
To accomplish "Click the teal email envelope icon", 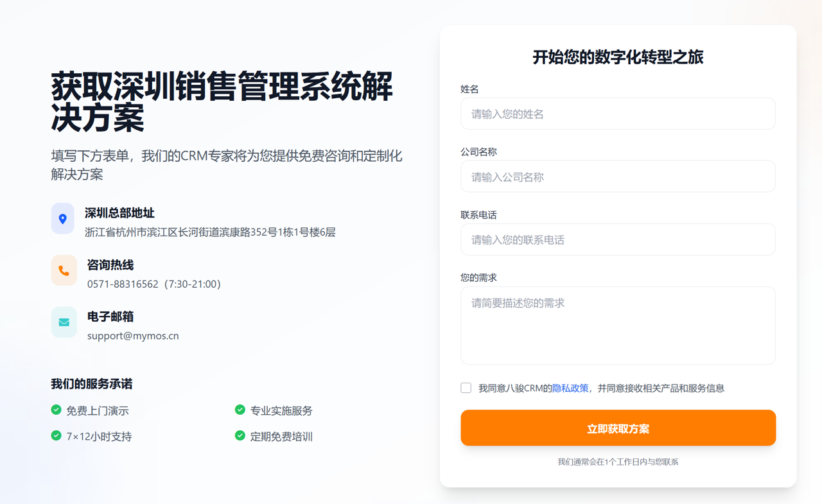I will 64,322.
